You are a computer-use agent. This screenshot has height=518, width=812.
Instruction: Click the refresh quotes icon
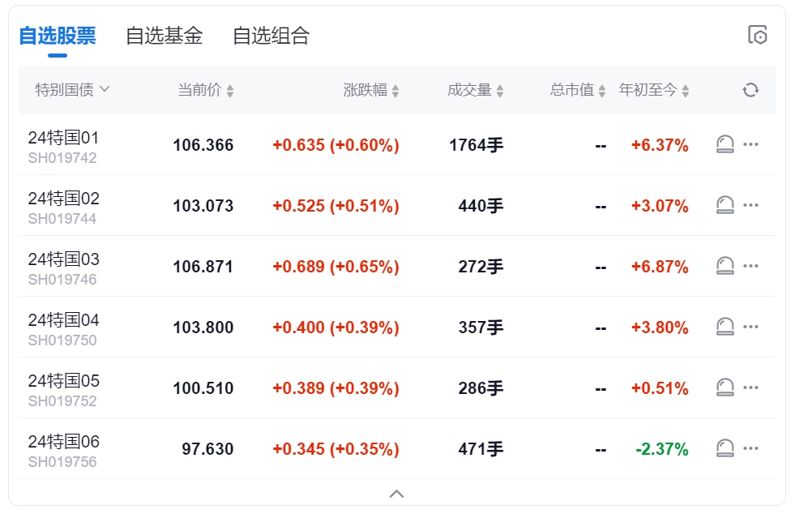coord(750,90)
